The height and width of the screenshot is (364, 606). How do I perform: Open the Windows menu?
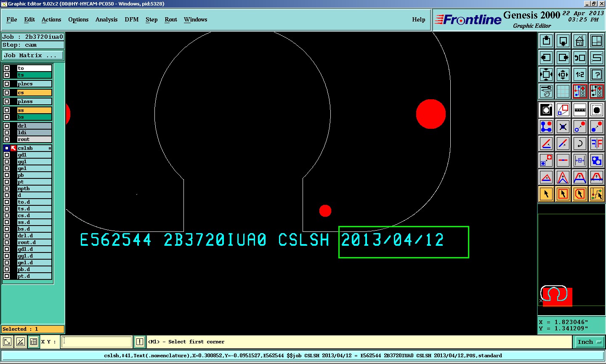coord(196,20)
